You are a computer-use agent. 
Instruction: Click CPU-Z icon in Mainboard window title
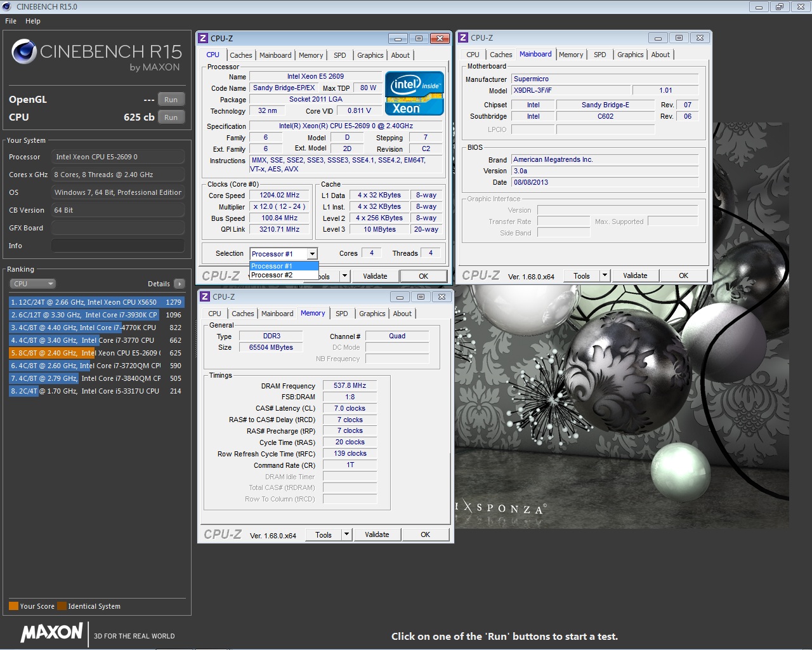click(463, 37)
